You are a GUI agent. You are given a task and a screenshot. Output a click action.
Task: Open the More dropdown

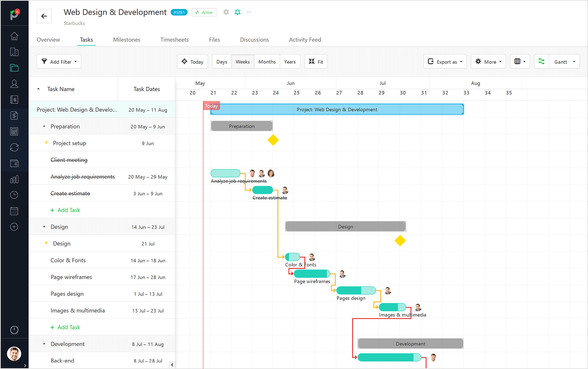(x=488, y=61)
